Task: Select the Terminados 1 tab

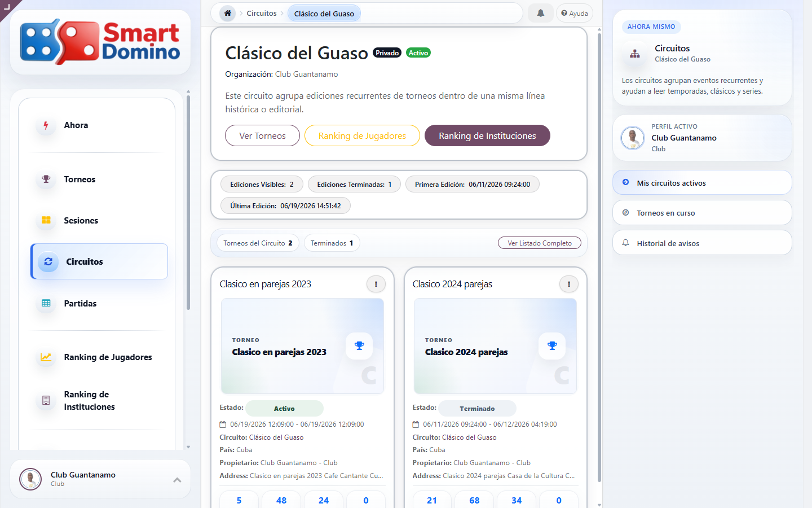Action: tap(332, 243)
